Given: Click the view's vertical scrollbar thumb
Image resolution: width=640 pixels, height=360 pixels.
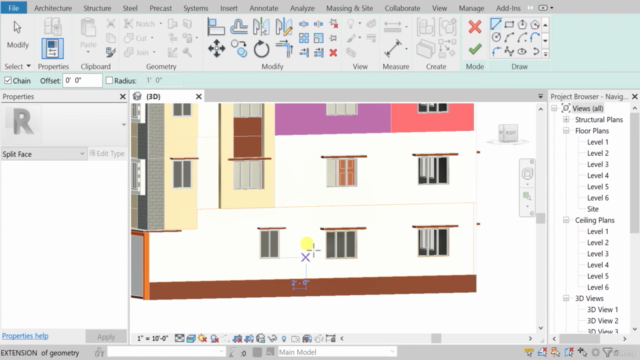Looking at the screenshot, I should 540,218.
